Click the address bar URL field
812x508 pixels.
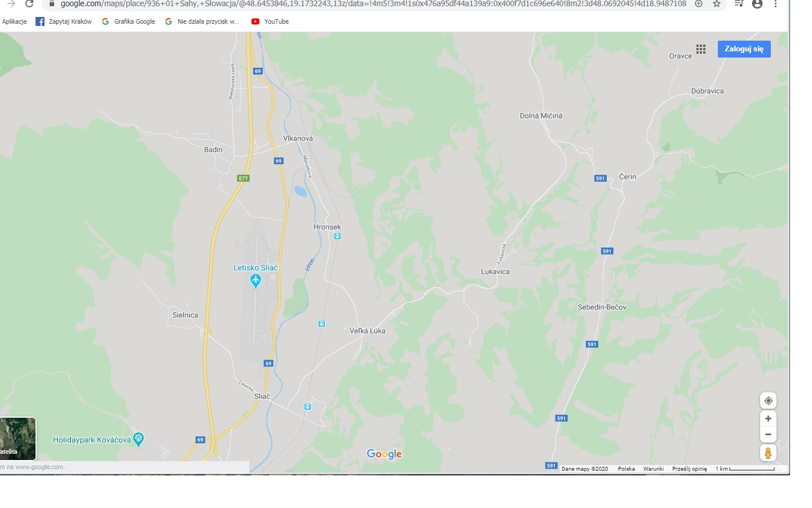pos(372,4)
